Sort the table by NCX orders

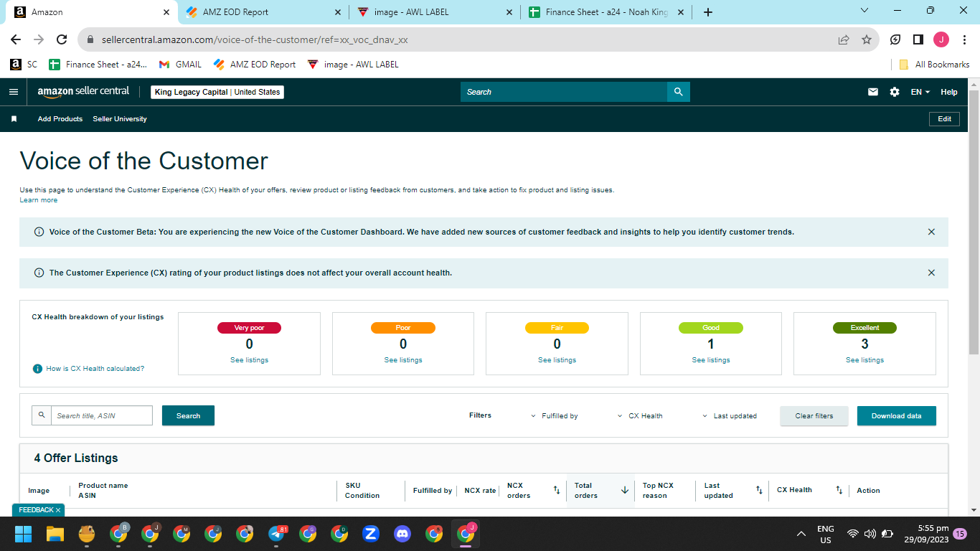pos(556,490)
